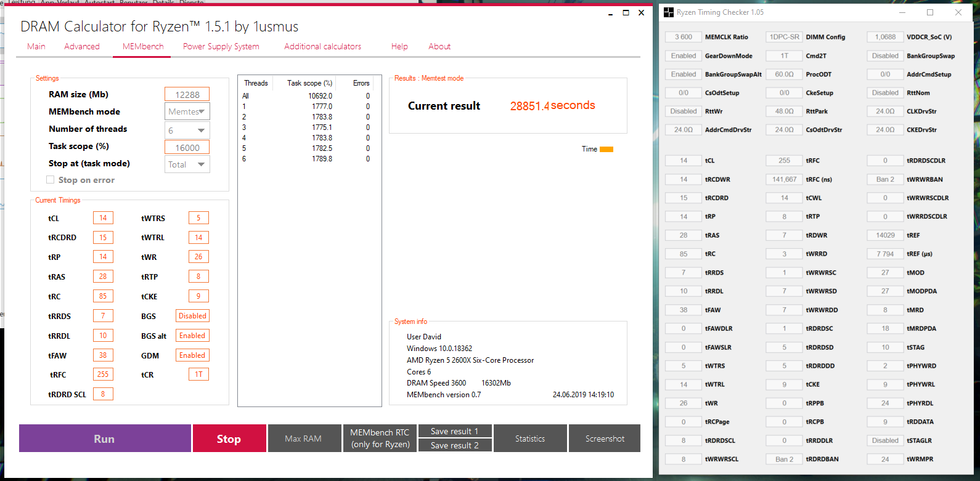This screenshot has width=980, height=481.
Task: Click the AMD Ryzen 5 2600X processor text
Action: 470,360
